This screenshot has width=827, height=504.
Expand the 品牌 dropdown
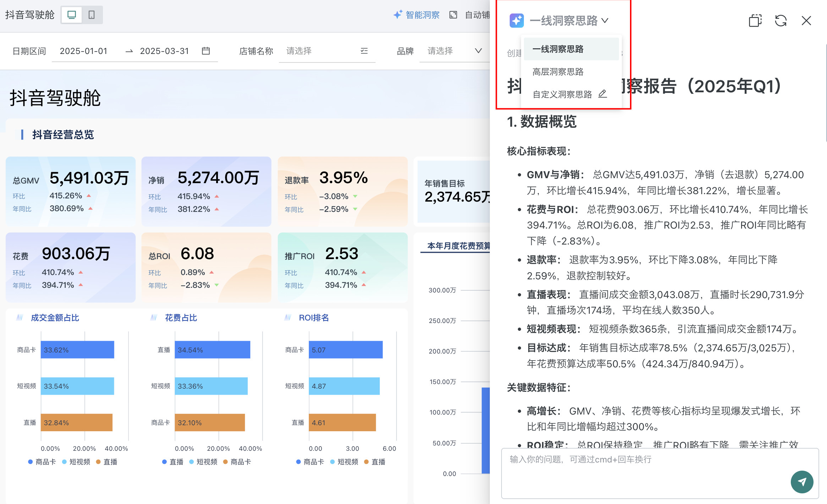(x=478, y=51)
